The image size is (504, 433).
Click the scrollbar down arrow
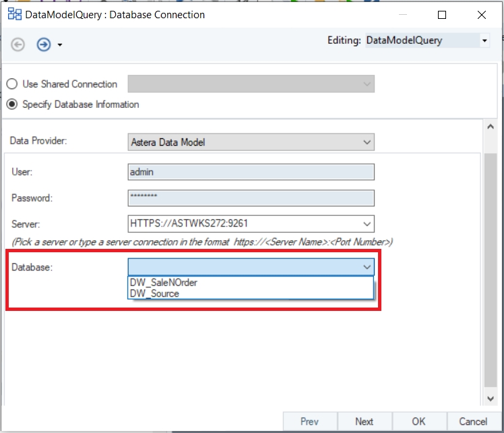[490, 398]
